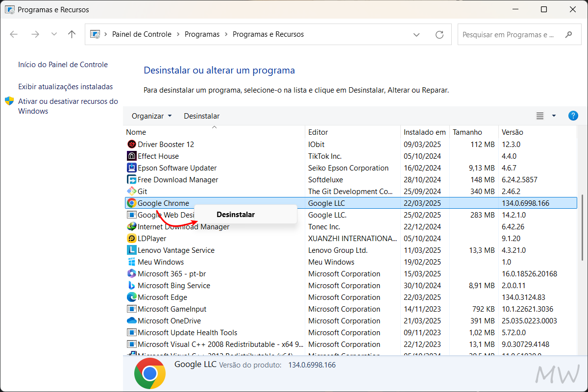
Task: Select the Google Chrome program icon
Action: pyautogui.click(x=131, y=203)
